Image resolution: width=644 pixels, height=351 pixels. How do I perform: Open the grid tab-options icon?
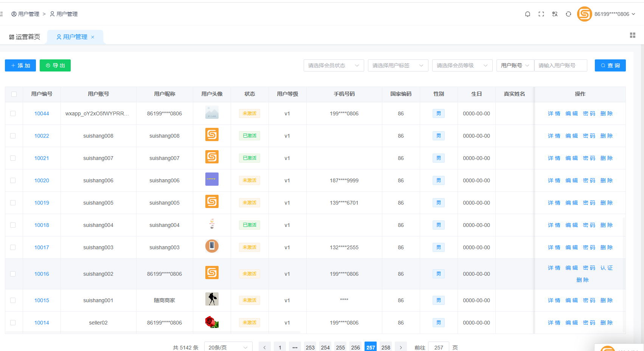point(632,35)
